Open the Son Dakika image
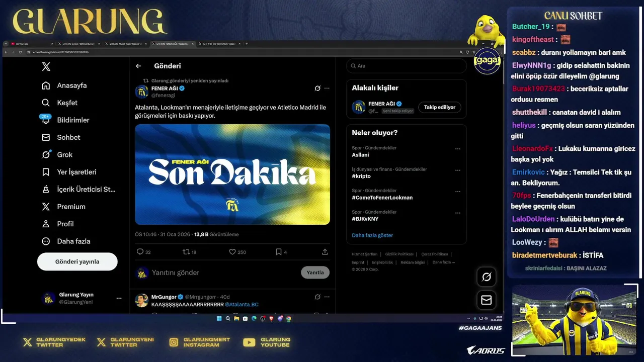644x362 pixels. click(x=232, y=174)
